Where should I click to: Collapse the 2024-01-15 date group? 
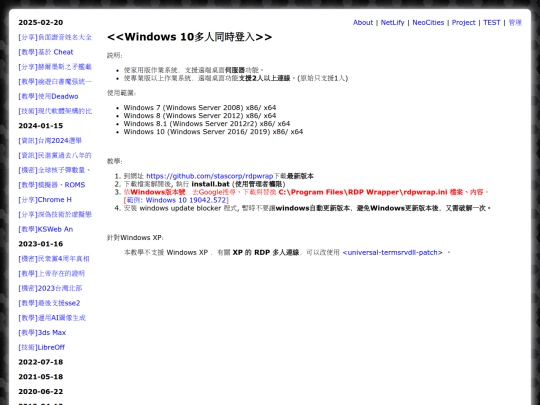pos(41,126)
